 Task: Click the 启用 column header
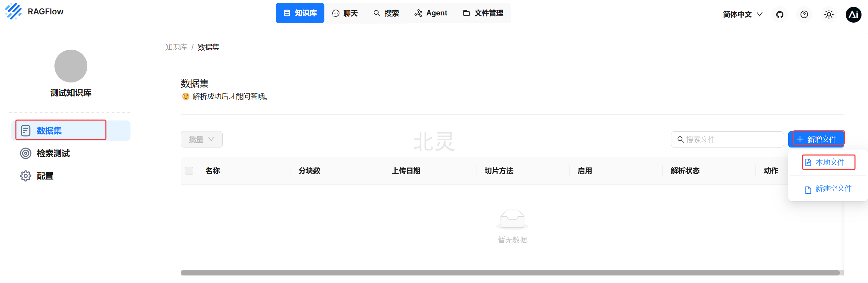pos(585,171)
